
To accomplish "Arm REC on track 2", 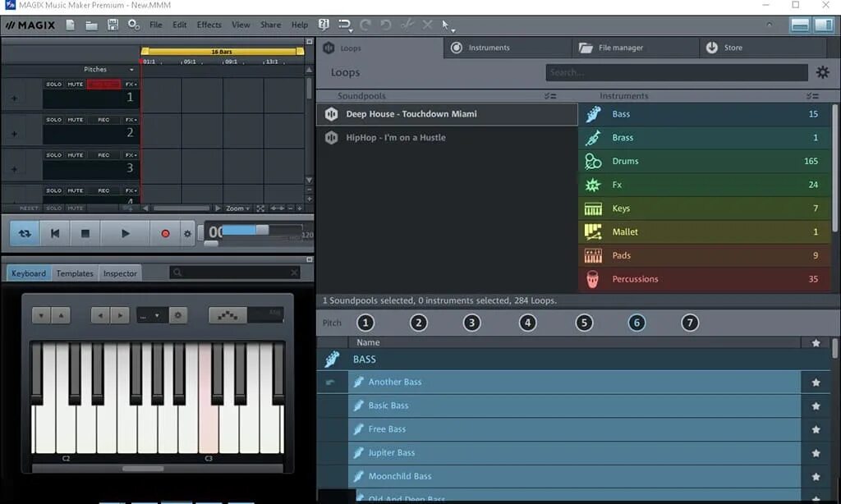I will pyautogui.click(x=103, y=120).
